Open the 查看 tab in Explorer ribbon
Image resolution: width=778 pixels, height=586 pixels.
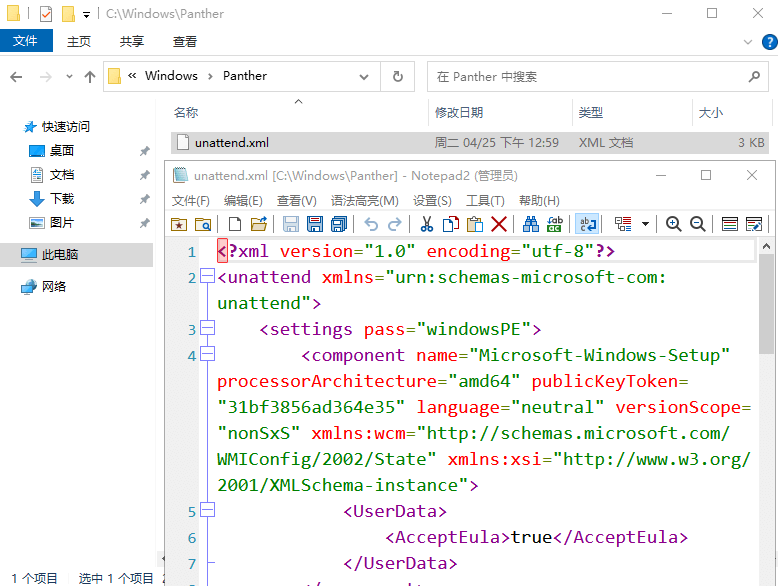[x=185, y=41]
